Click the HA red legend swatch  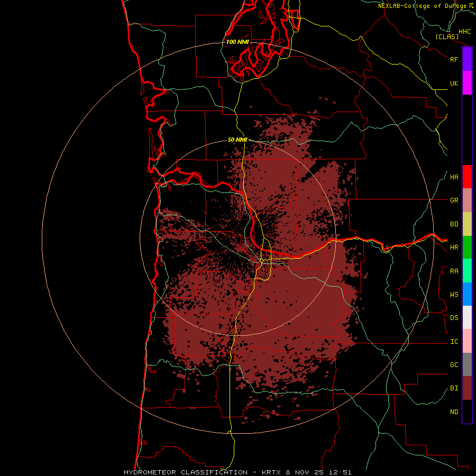(467, 177)
